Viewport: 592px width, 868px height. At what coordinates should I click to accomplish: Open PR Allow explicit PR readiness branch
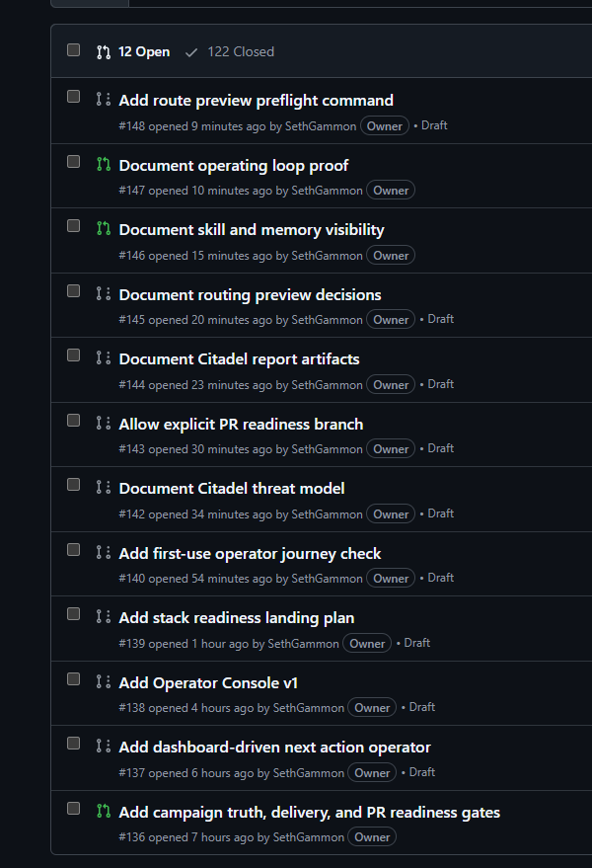point(241,425)
